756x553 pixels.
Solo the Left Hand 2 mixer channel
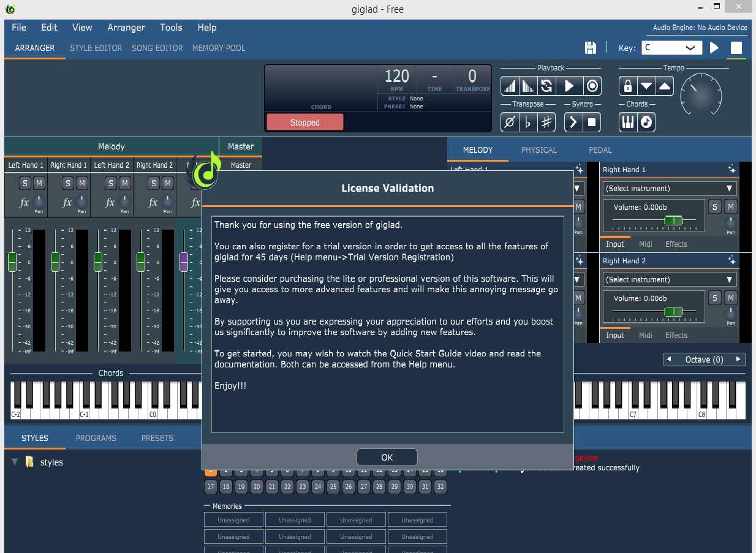pos(110,183)
